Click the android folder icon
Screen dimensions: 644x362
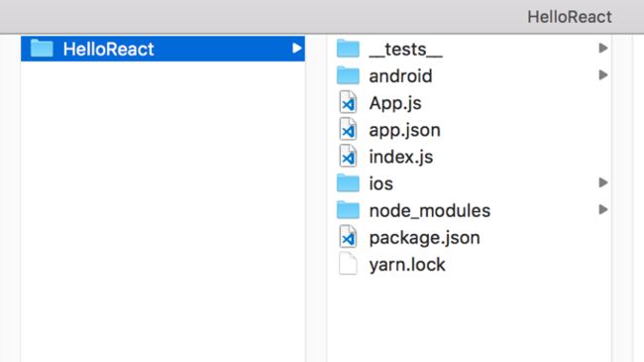coord(348,75)
